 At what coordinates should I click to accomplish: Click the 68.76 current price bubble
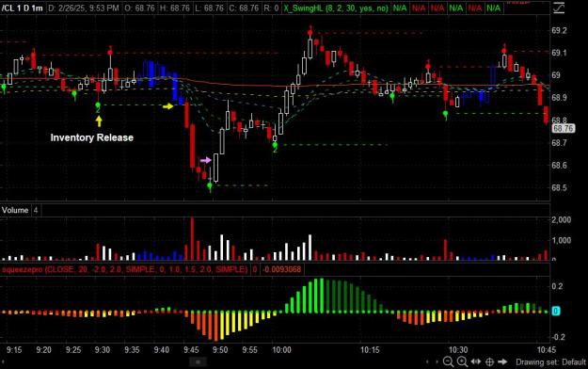(564, 129)
